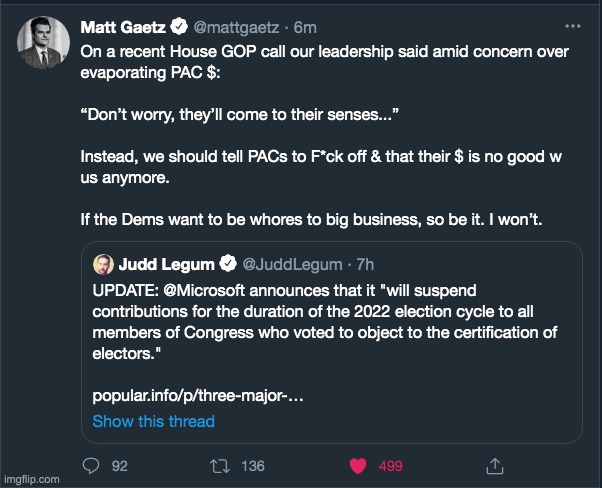Click Judd Legum's small avatar
602x488 pixels.
[103, 264]
